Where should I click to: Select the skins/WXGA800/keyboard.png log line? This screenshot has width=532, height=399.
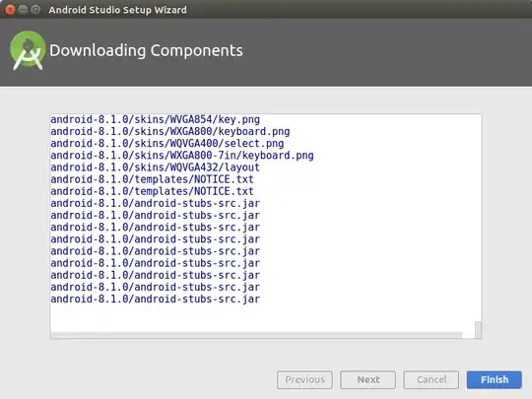coord(170,131)
